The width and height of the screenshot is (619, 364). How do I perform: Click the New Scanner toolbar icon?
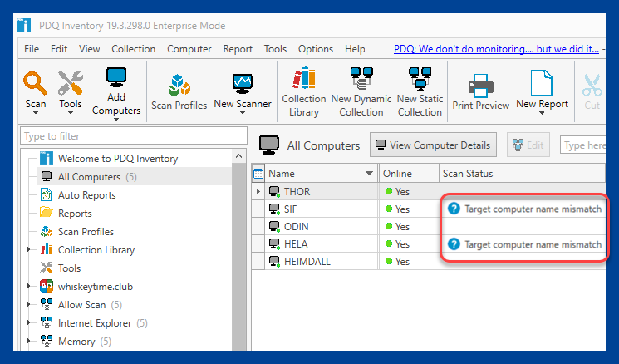tap(243, 84)
